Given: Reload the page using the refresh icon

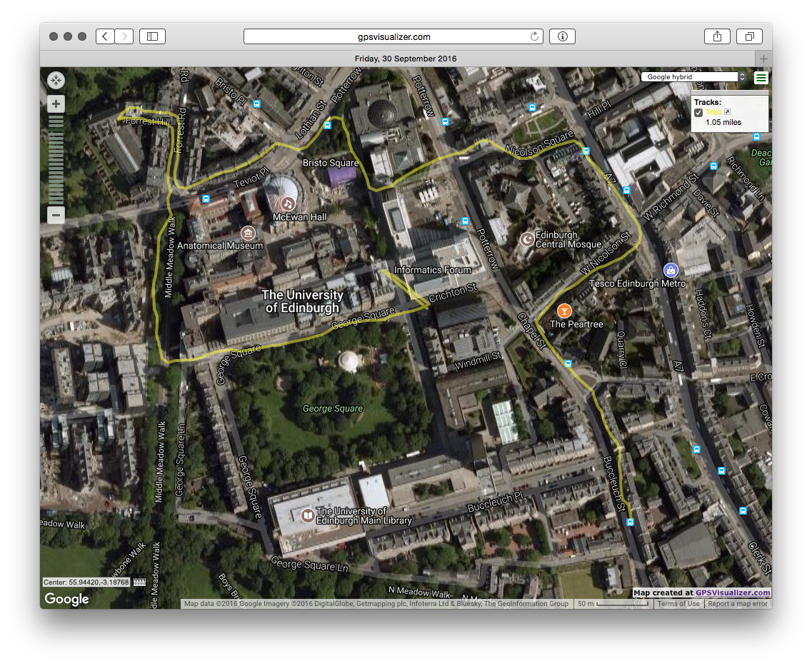Looking at the screenshot, I should [534, 36].
